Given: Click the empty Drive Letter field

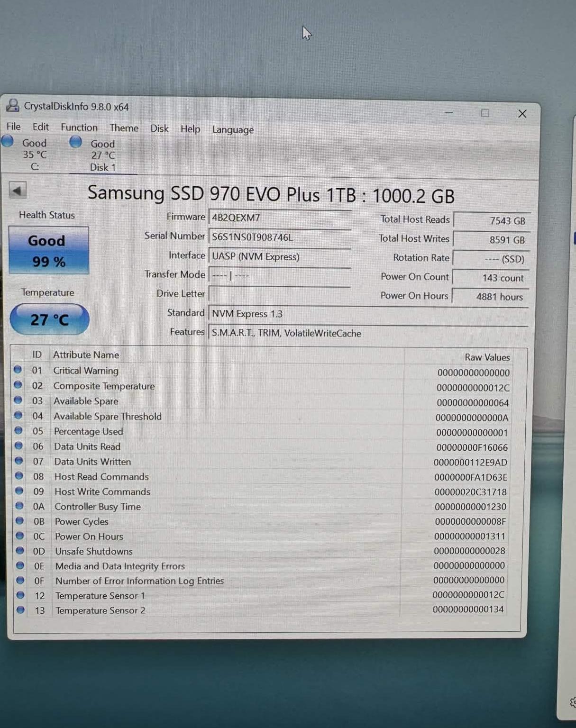Looking at the screenshot, I should (x=280, y=294).
